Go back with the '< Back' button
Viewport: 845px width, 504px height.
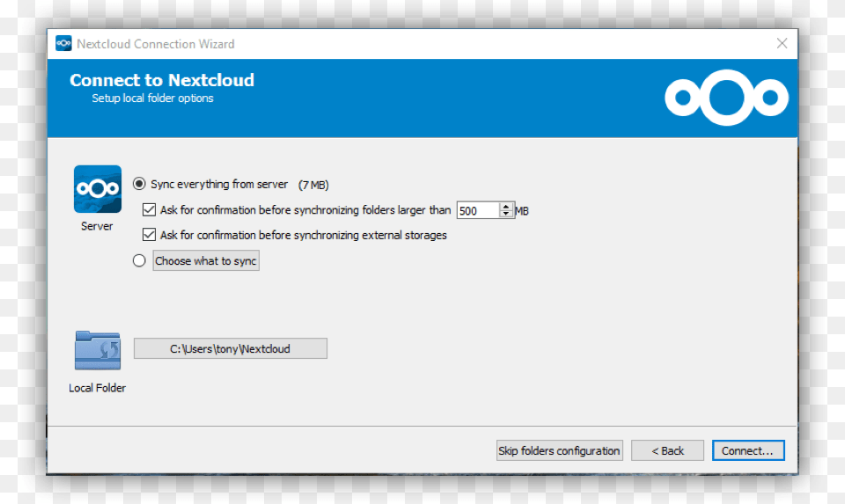pos(667,451)
